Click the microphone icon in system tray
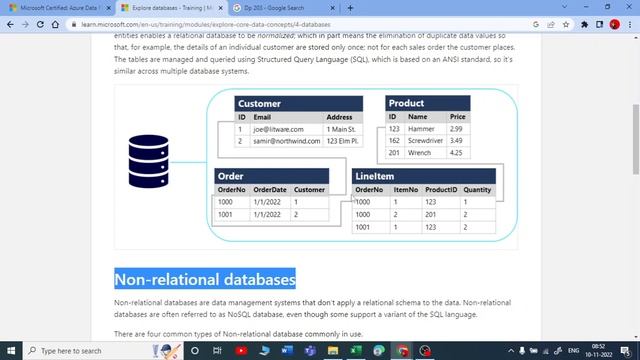This screenshot has height=360, width=640. [x=522, y=351]
